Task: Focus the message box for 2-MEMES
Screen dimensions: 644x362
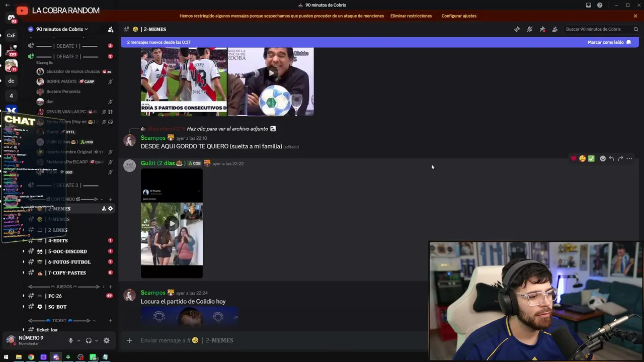Action: (282, 340)
